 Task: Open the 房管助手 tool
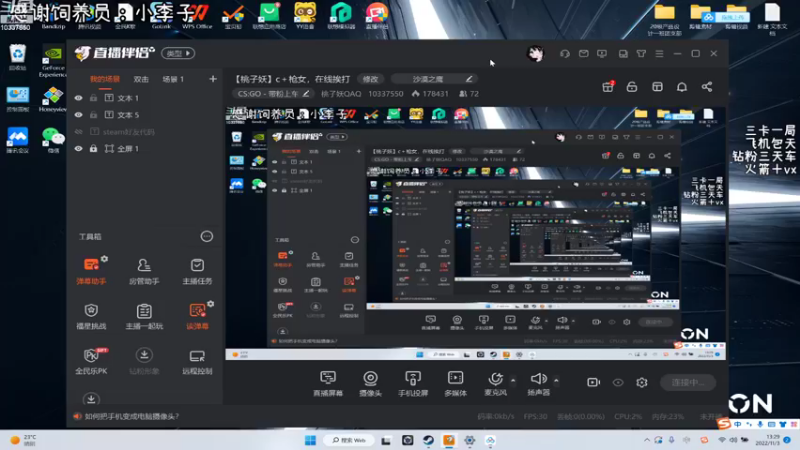pyautogui.click(x=144, y=271)
